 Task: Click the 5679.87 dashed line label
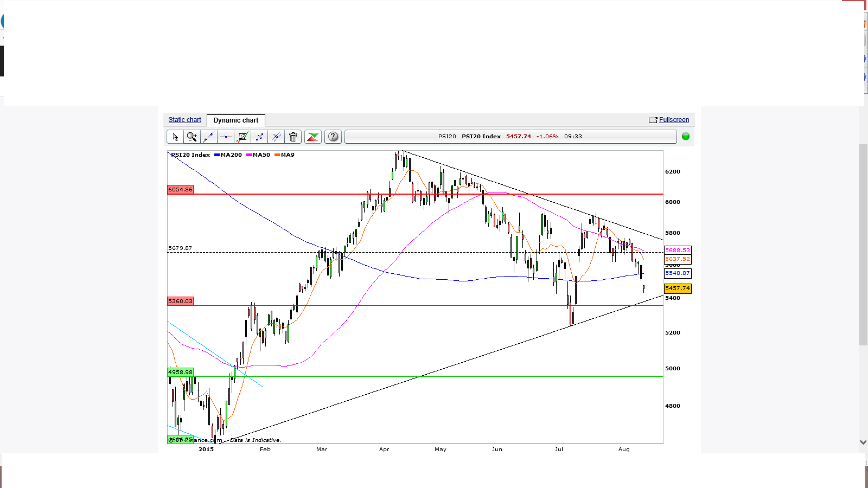pos(180,248)
